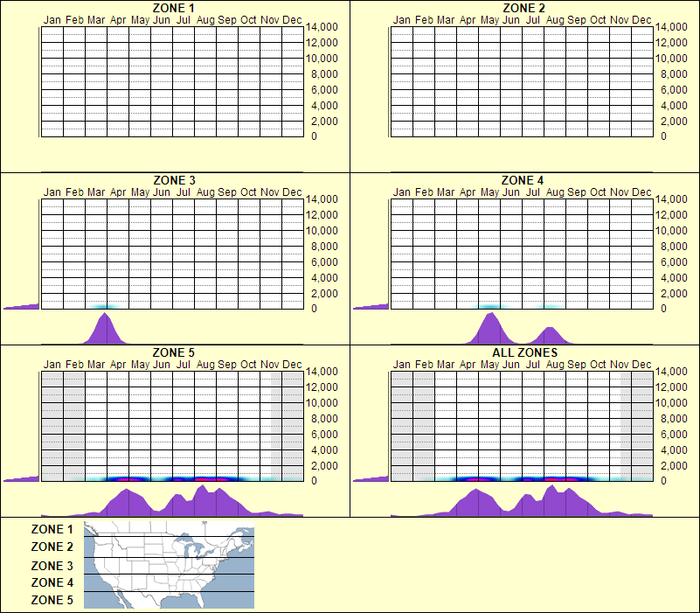Click the 14,000 value on ZONE 1 axis

[322, 27]
